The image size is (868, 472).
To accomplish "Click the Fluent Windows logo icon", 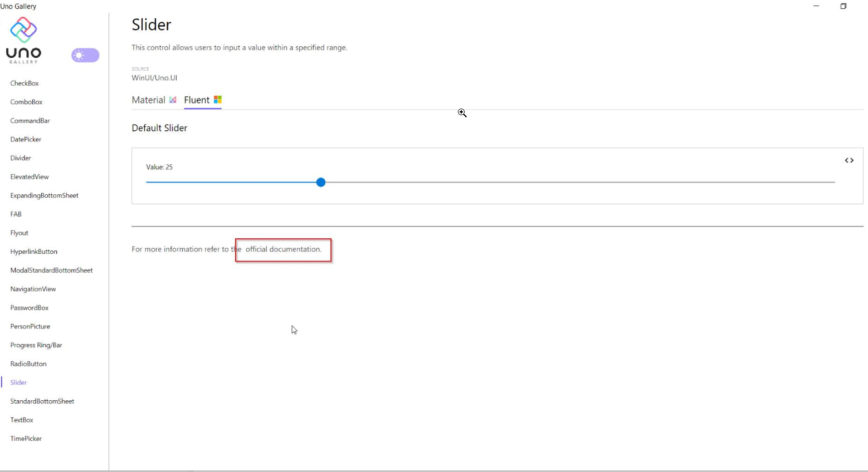I will (x=218, y=100).
